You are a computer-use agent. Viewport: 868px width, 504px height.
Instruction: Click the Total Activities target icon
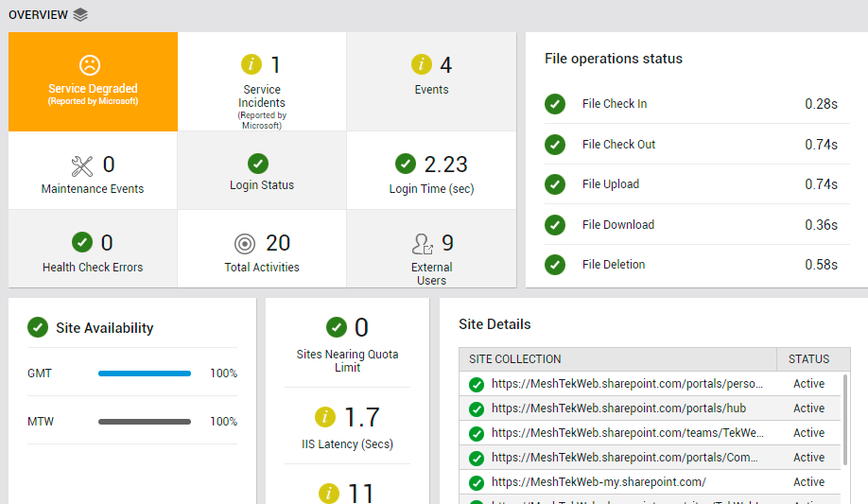[244, 244]
